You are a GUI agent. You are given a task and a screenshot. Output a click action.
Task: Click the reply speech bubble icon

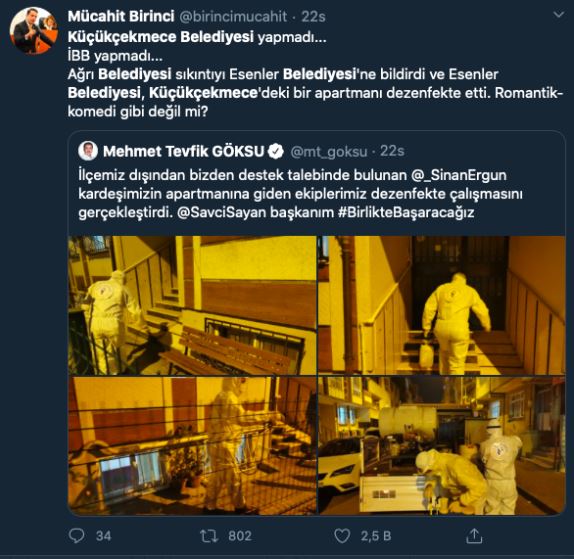tap(77, 536)
